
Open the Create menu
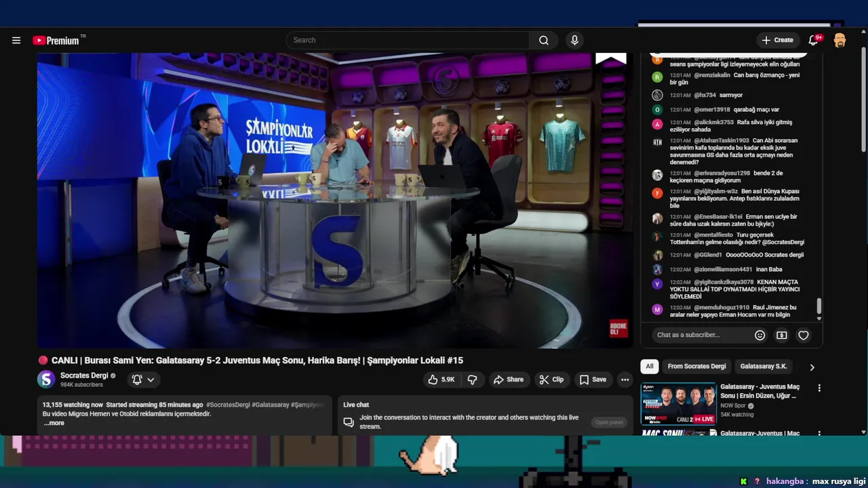[x=777, y=40]
